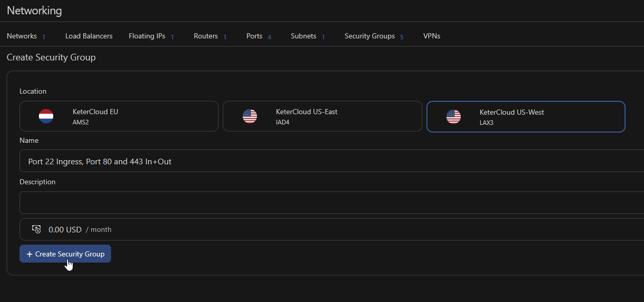The height and width of the screenshot is (302, 644).
Task: Open the Networks tab
Action: 22,36
